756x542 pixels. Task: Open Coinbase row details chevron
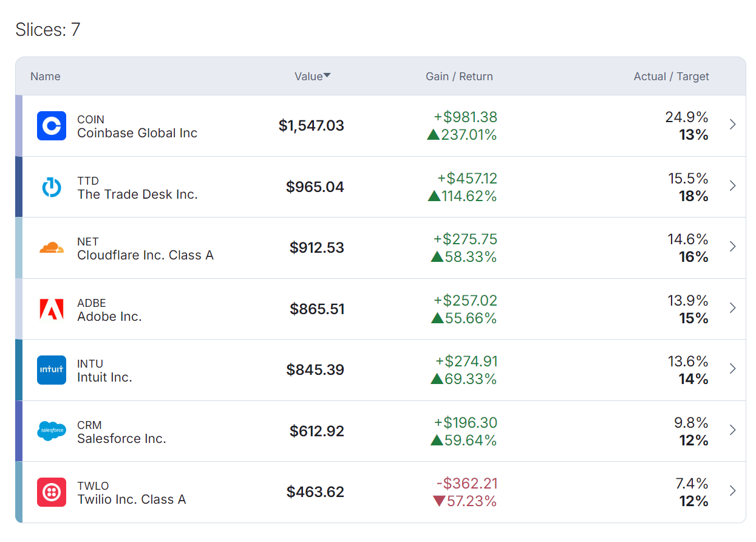(x=732, y=125)
